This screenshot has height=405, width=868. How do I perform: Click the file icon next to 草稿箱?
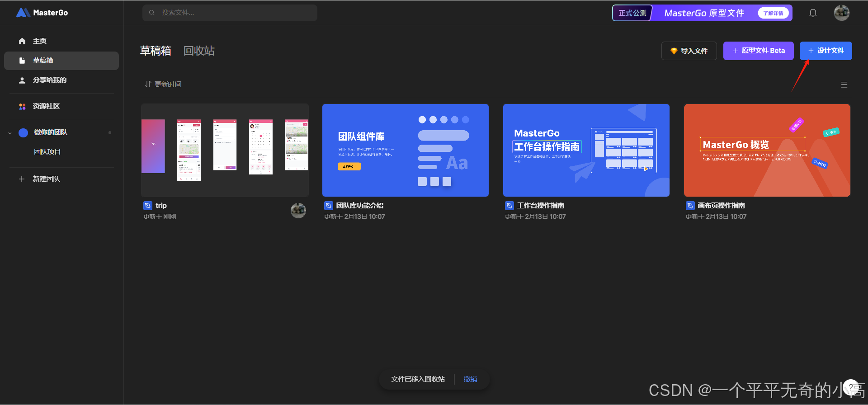pyautogui.click(x=22, y=61)
